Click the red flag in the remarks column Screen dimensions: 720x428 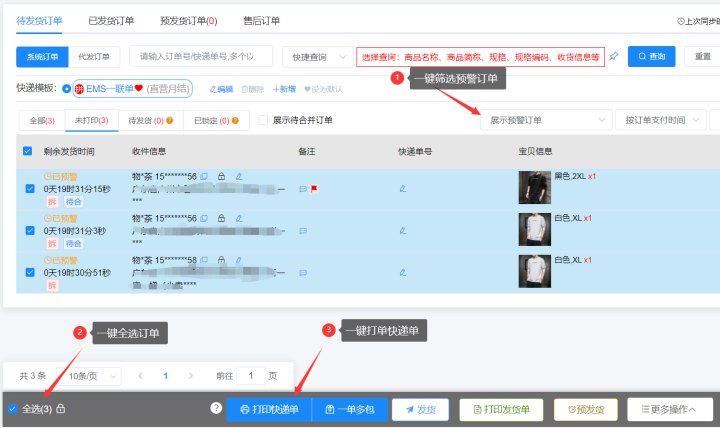(x=314, y=189)
